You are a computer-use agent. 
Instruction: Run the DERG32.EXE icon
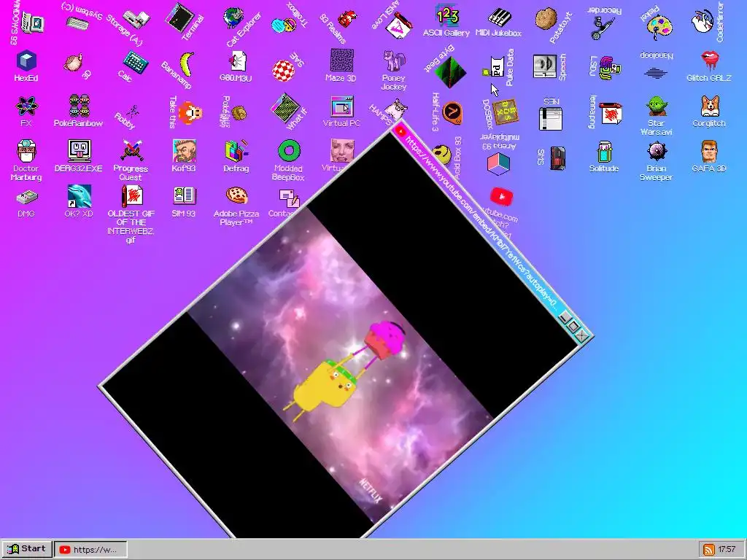coord(79,151)
